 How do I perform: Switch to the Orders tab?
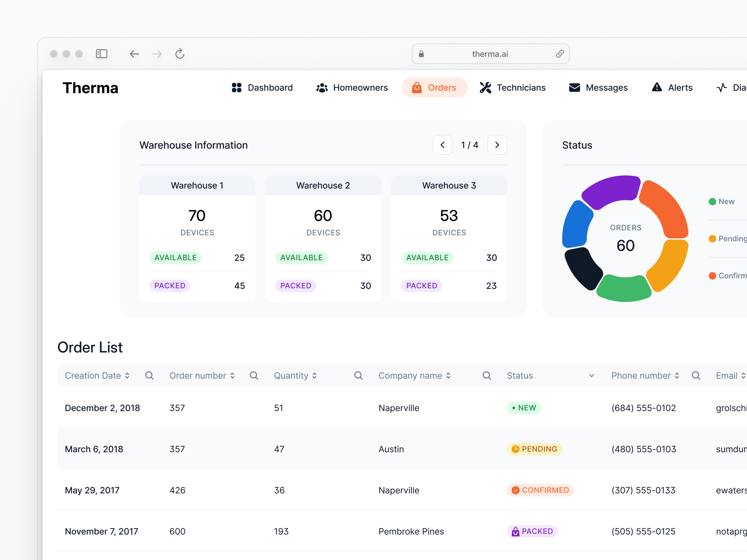point(435,87)
